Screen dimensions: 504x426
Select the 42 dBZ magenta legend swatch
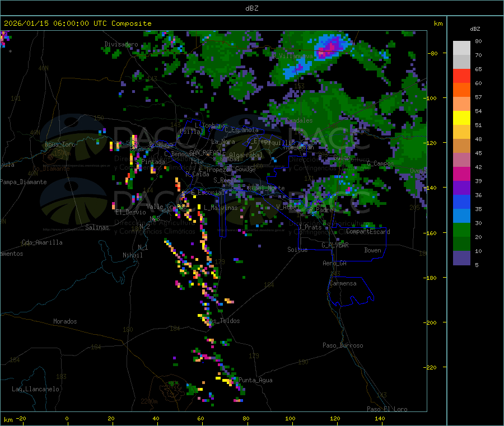point(461,174)
